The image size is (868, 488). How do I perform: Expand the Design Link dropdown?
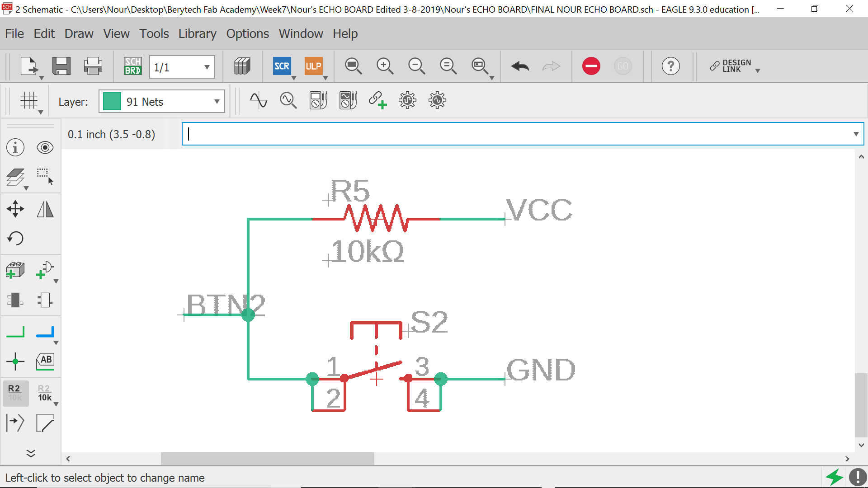pyautogui.click(x=758, y=70)
